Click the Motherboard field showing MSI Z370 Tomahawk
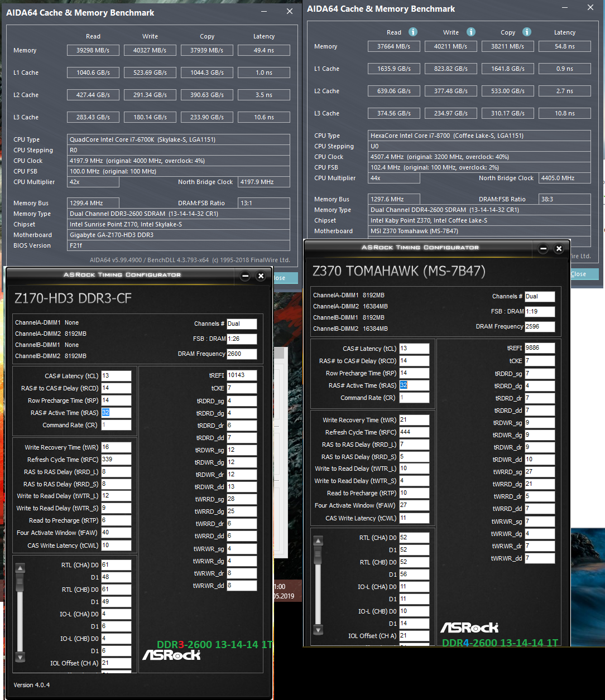 pyautogui.click(x=480, y=231)
